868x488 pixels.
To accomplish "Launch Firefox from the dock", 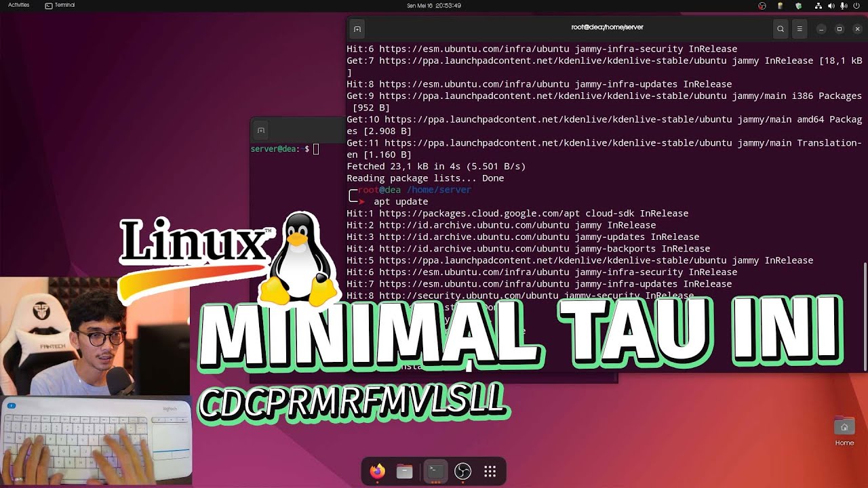I will (x=377, y=472).
